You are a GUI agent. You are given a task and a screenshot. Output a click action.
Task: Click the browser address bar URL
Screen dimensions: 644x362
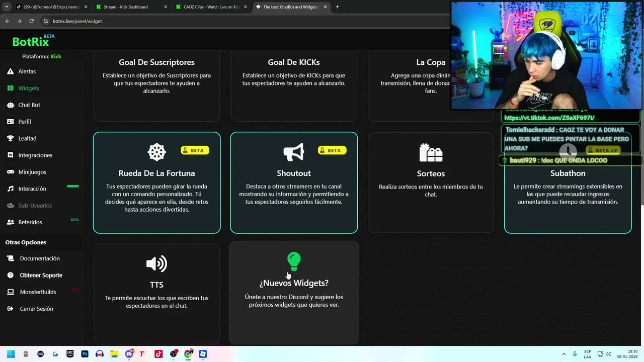77,21
